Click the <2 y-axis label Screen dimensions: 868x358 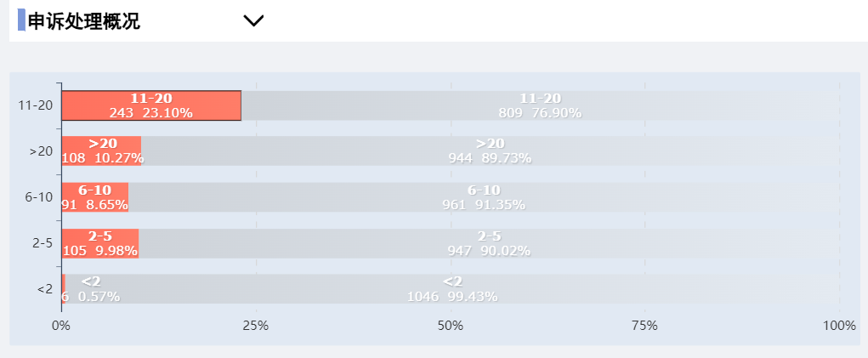(x=45, y=289)
